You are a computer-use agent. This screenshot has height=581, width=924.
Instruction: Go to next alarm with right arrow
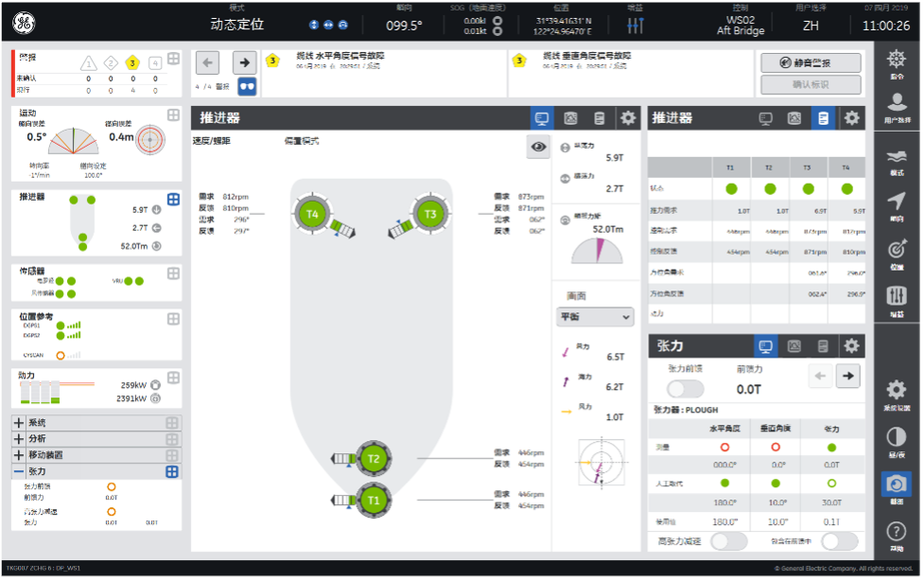coord(243,62)
